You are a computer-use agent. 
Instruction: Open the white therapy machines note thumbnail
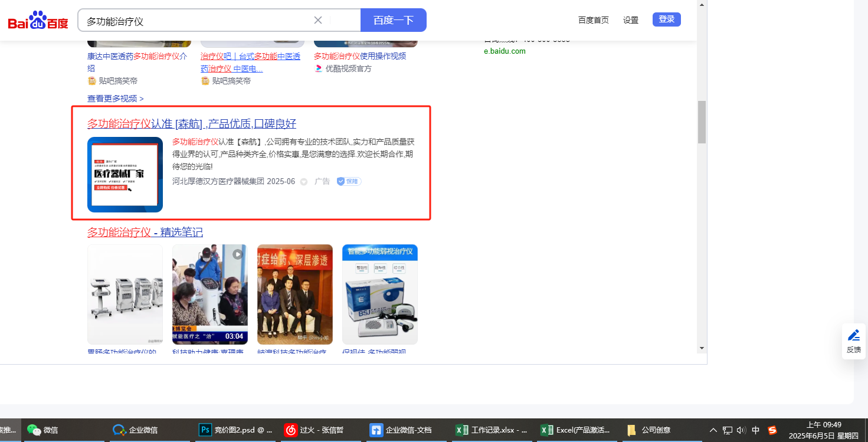coord(125,294)
